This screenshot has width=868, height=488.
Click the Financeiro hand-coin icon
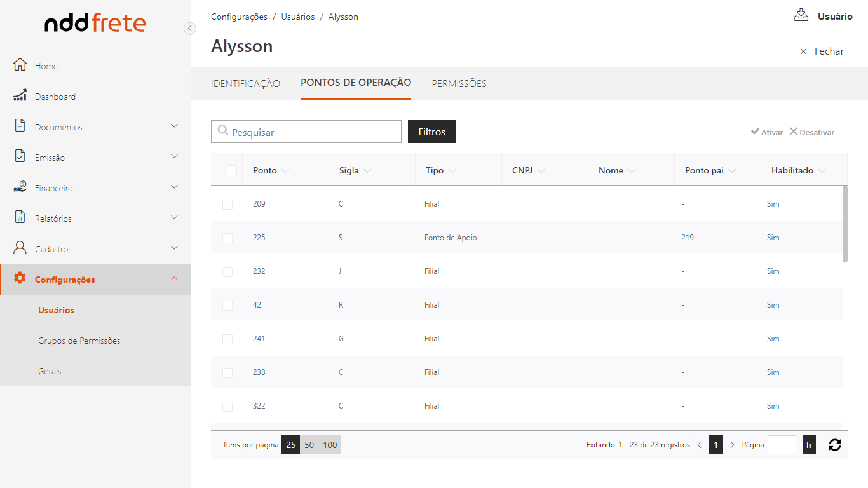(x=20, y=187)
